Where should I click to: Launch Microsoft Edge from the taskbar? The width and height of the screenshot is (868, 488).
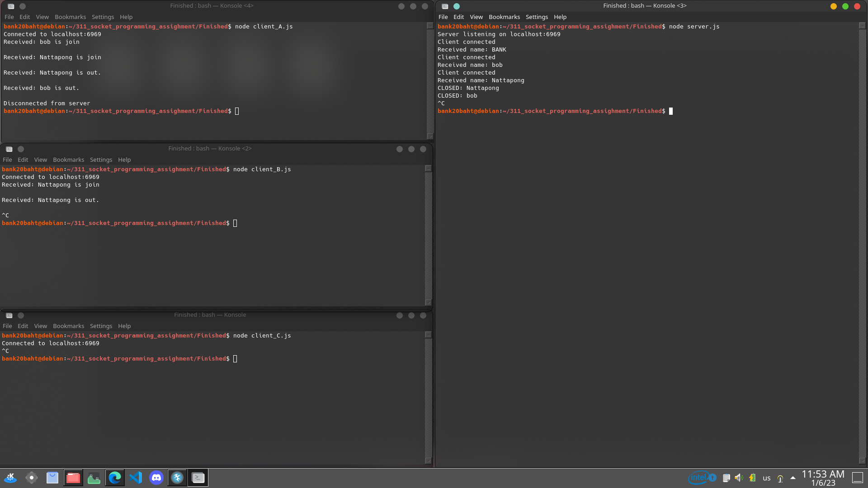115,478
